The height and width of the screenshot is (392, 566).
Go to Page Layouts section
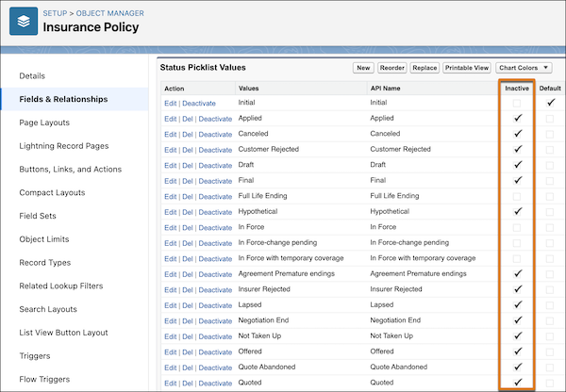[44, 122]
